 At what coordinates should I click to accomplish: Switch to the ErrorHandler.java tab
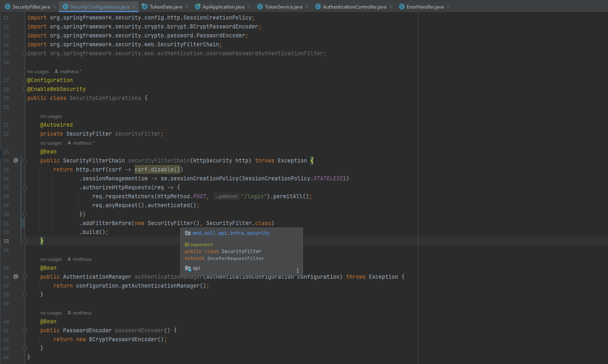(x=425, y=7)
